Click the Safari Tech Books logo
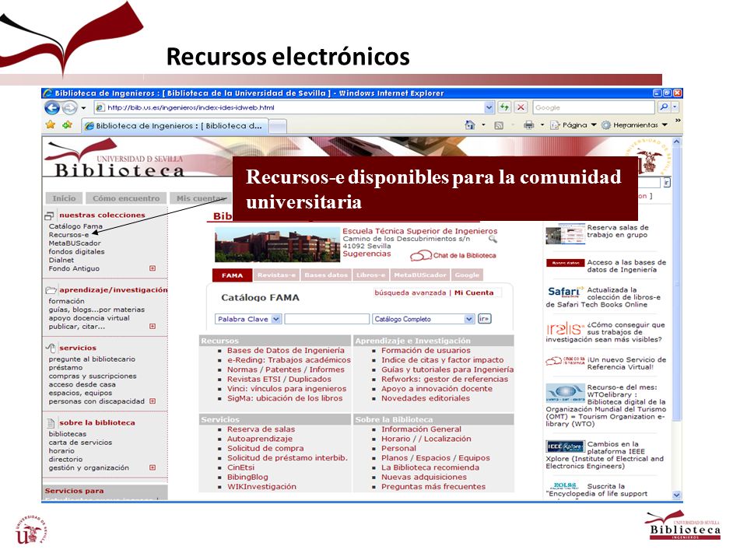 (x=566, y=292)
